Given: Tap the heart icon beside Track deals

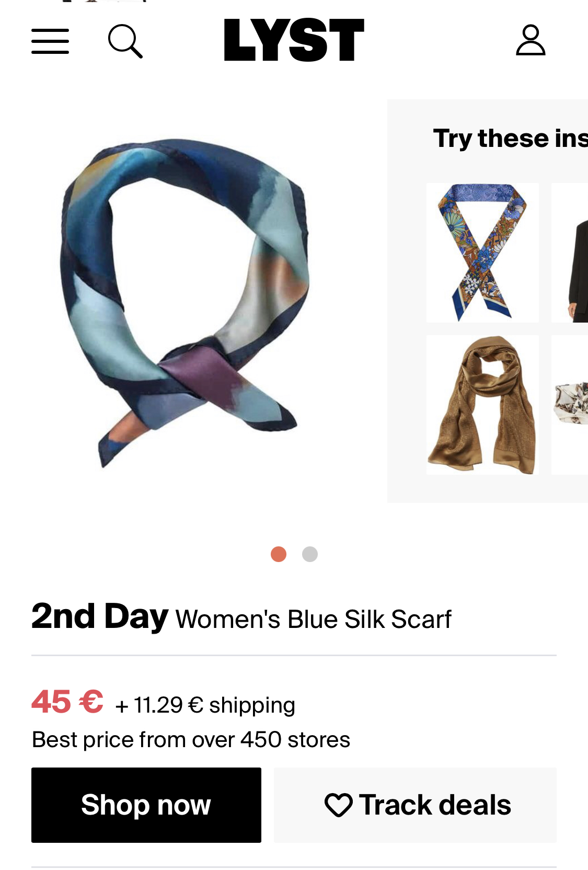Looking at the screenshot, I should [338, 805].
